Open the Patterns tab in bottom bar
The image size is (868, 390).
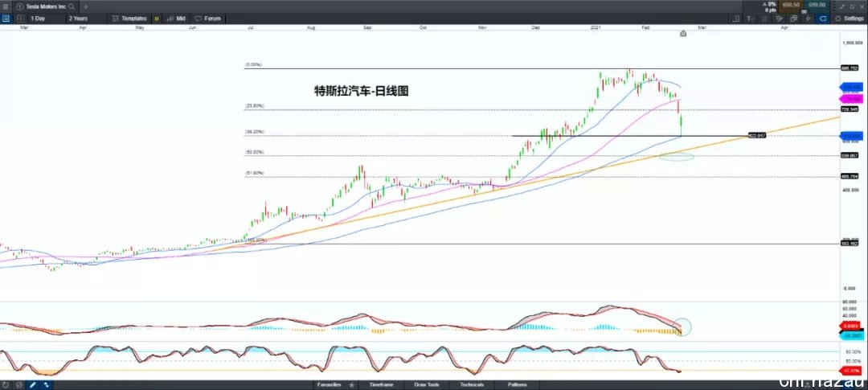point(517,384)
